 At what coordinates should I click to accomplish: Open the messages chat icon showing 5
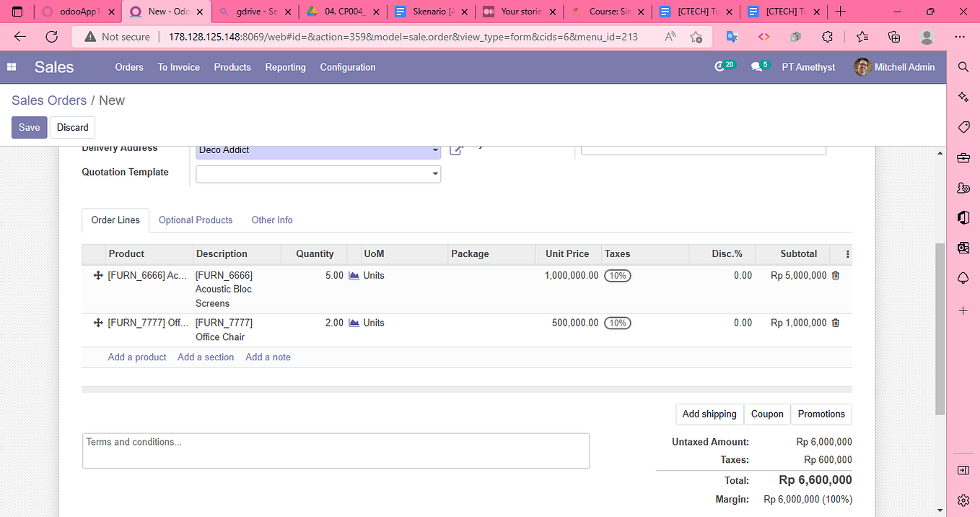(756, 65)
